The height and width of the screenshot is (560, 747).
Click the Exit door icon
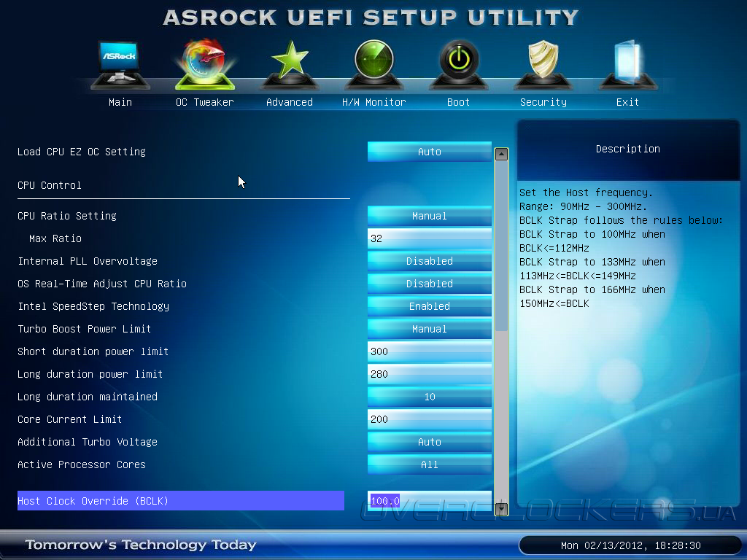(x=627, y=65)
